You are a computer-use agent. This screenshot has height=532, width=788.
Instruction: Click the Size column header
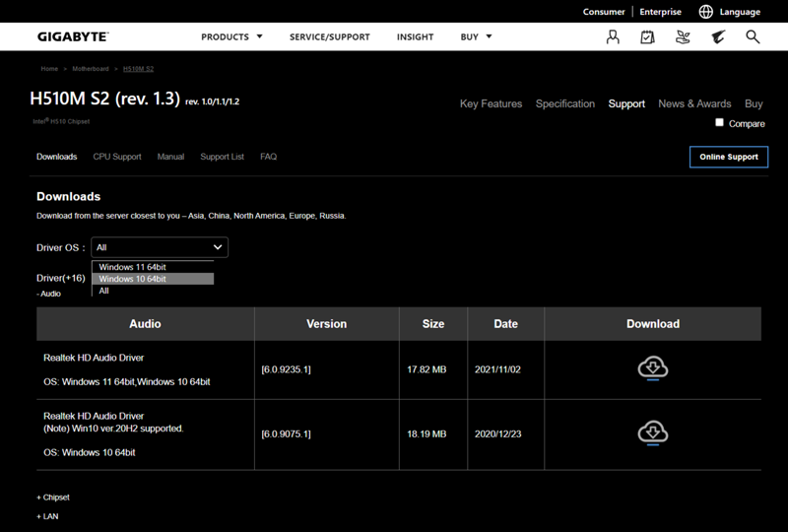click(x=433, y=324)
